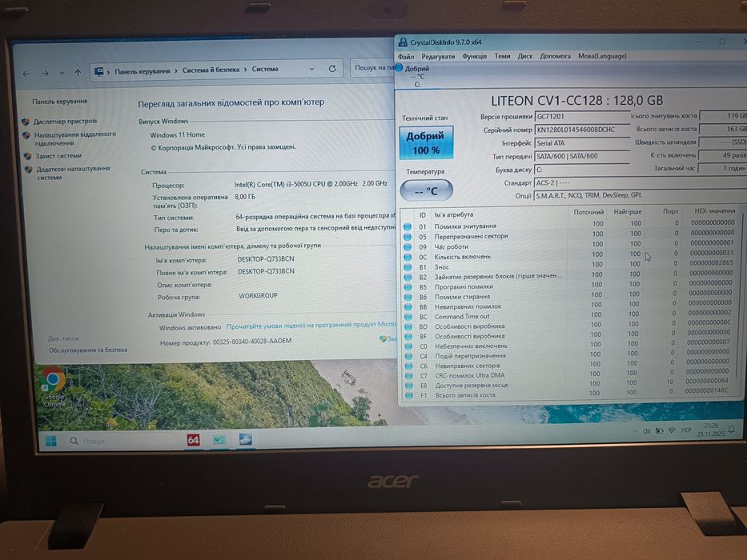Click the status icon for Програмні помилки row
The height and width of the screenshot is (560, 747).
[x=408, y=287]
